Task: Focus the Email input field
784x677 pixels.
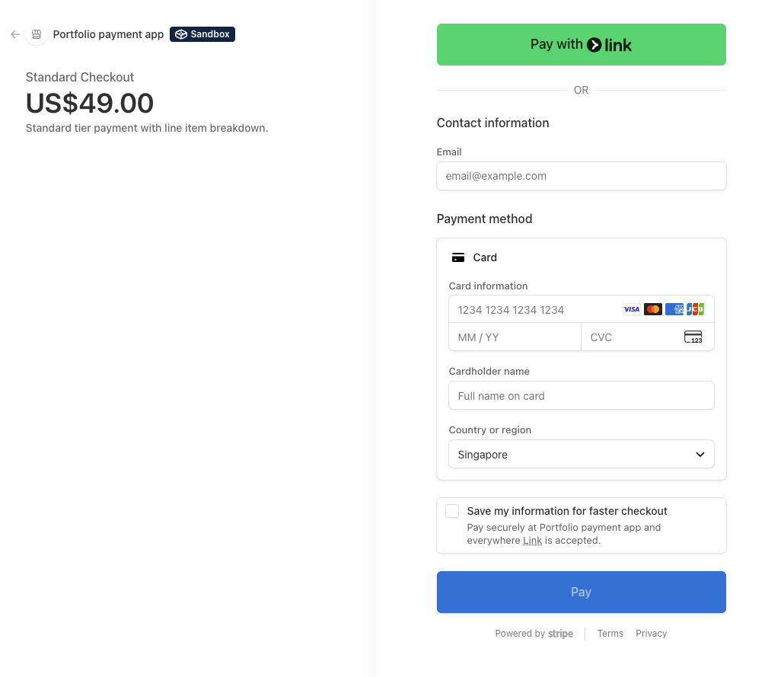Action: tap(581, 176)
